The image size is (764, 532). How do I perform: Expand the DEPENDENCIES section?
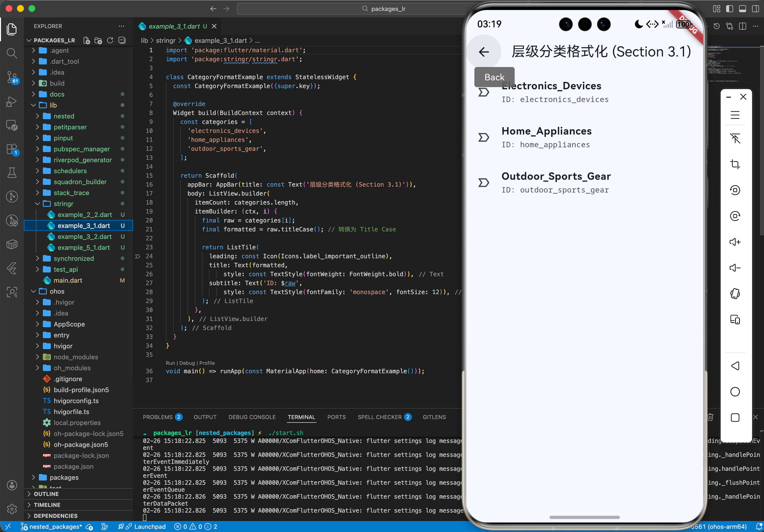pos(56,516)
